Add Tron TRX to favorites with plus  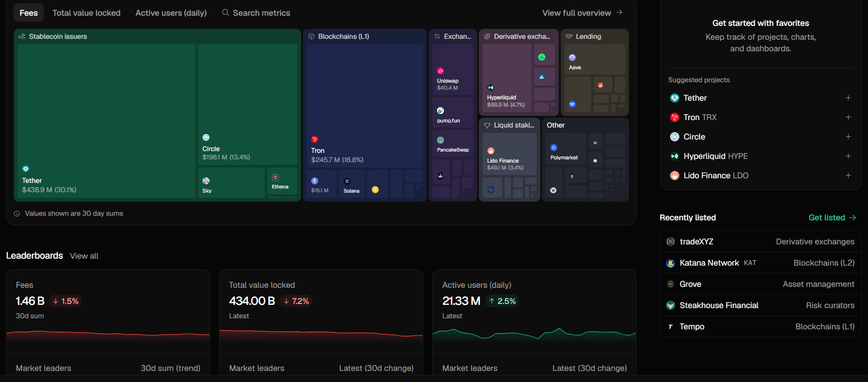pyautogui.click(x=848, y=117)
